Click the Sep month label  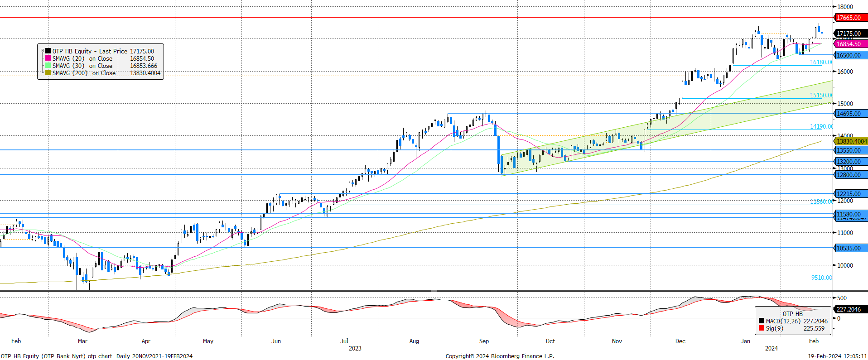[484, 341]
